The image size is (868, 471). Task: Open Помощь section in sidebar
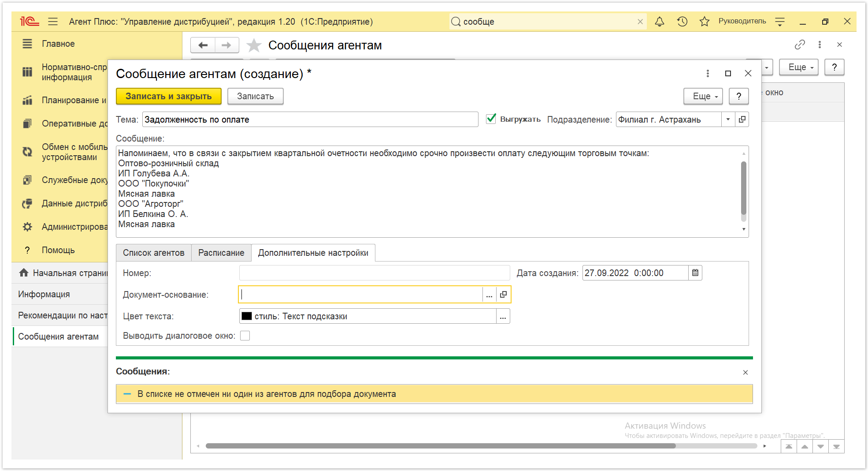click(58, 250)
